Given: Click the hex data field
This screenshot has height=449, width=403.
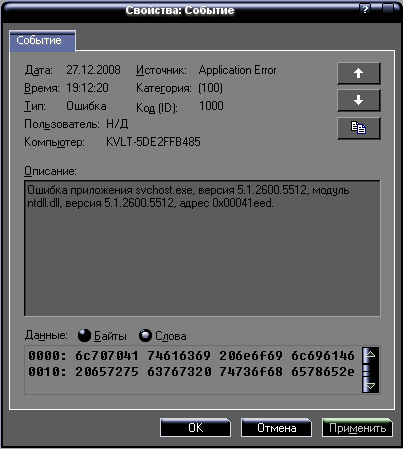Looking at the screenshot, I should pyautogui.click(x=193, y=370).
